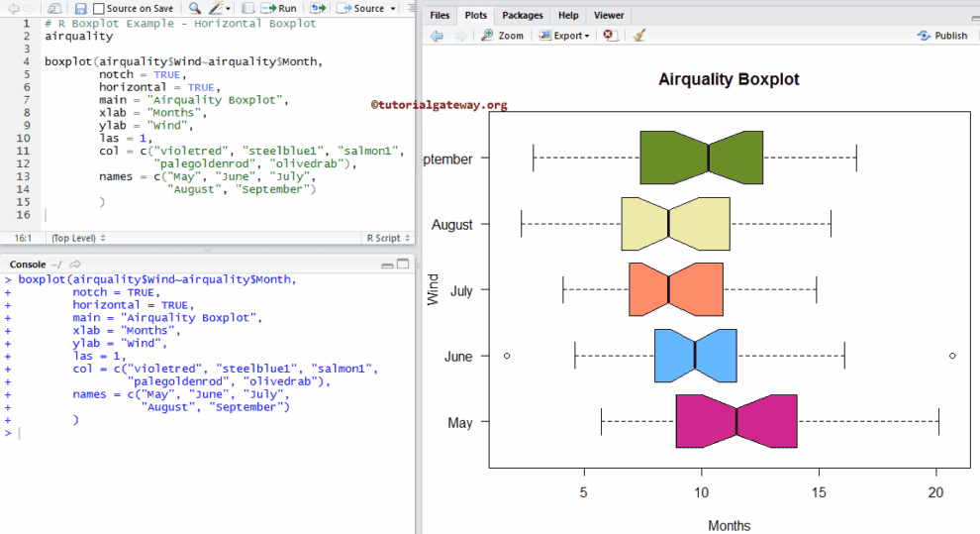The height and width of the screenshot is (534, 980).
Task: Show the previous plot
Action: click(437, 36)
